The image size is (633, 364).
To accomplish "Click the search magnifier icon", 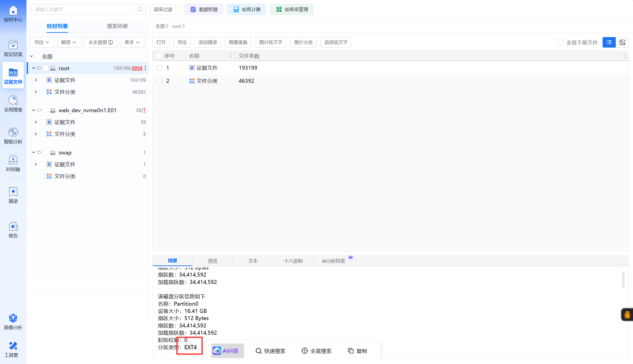I will 140,9.
